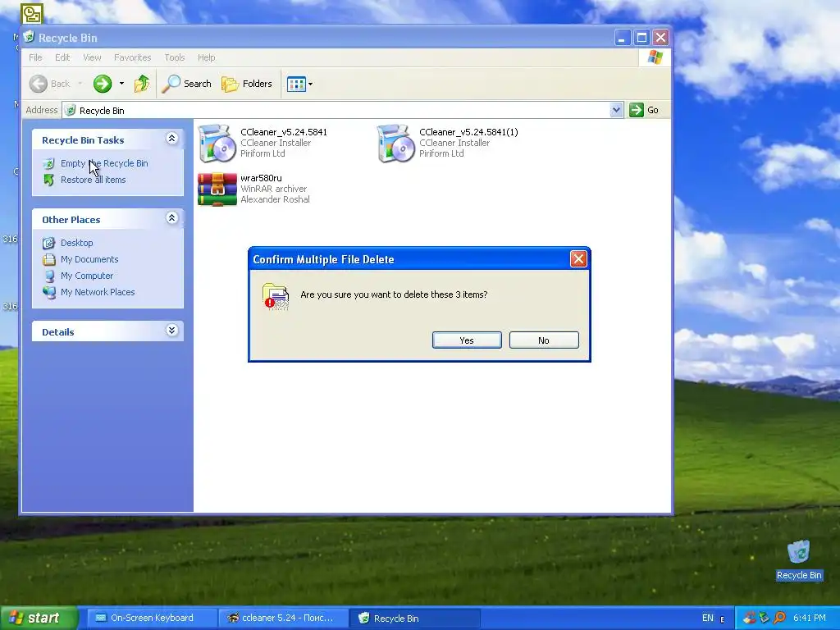
Task: Open the Forward history dropdown arrow
Action: click(121, 84)
